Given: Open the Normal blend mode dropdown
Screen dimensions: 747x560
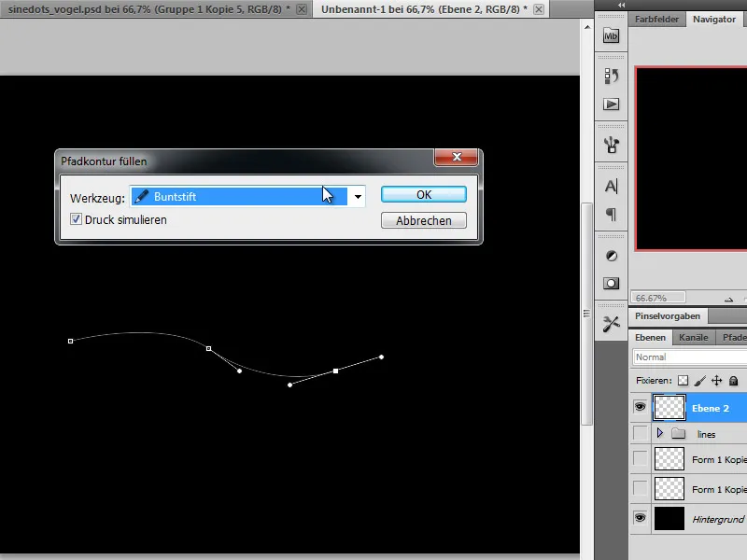Looking at the screenshot, I should pos(690,357).
